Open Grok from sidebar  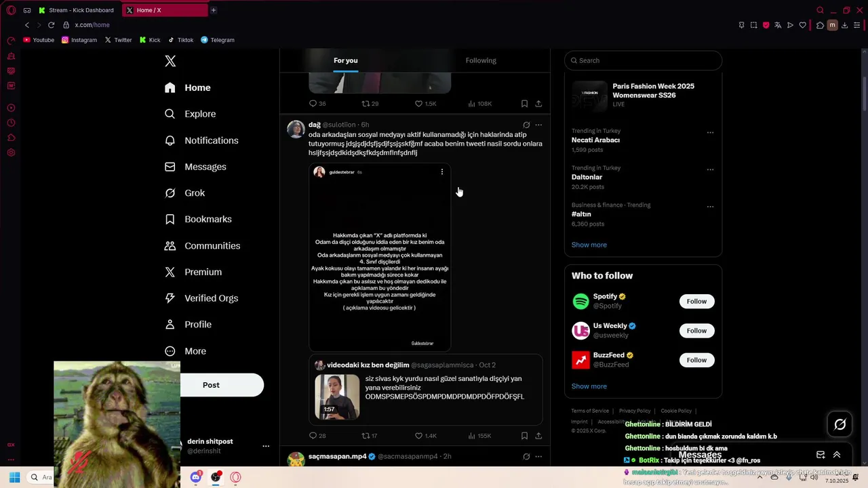(184, 193)
